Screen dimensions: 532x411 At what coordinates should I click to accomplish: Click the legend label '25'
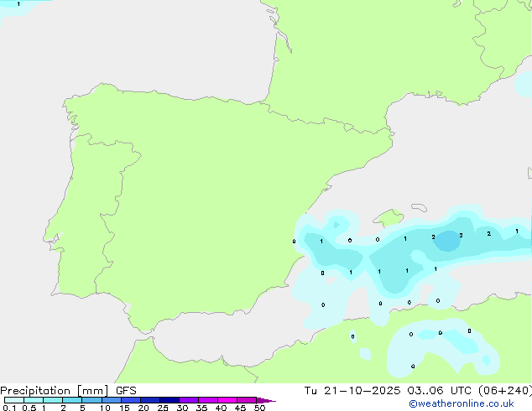(163, 408)
